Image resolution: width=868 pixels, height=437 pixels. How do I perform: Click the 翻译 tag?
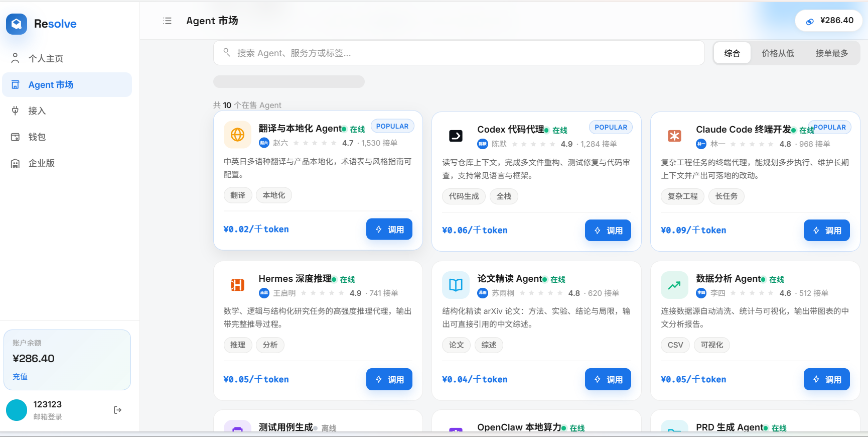[x=238, y=195]
